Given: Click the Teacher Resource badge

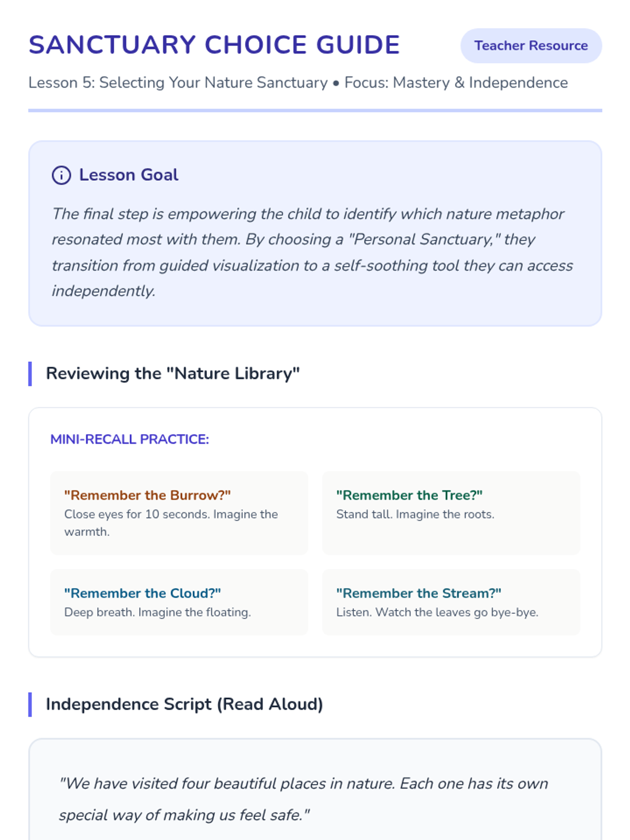Looking at the screenshot, I should [x=531, y=46].
